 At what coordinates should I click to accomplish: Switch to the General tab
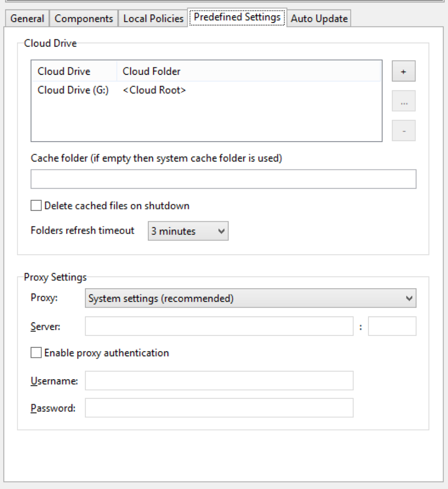coord(27,19)
